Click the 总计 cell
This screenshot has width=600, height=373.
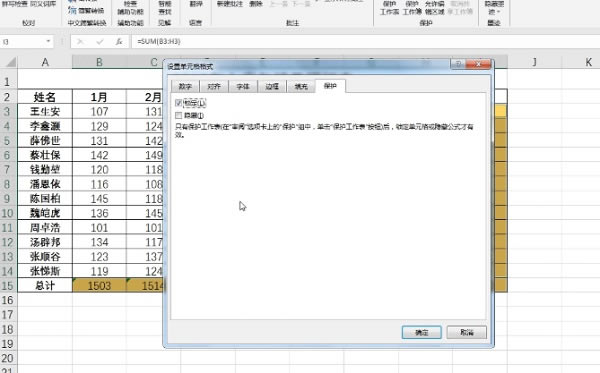[45, 285]
